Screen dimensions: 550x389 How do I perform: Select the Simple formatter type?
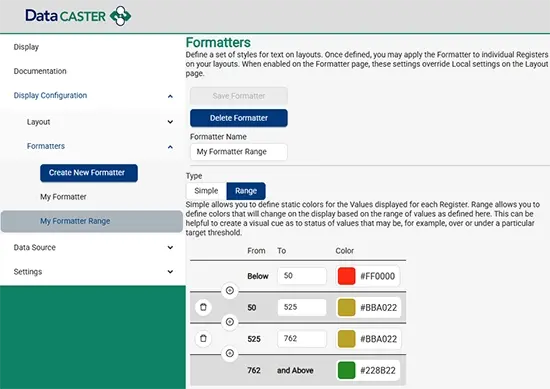click(x=206, y=191)
